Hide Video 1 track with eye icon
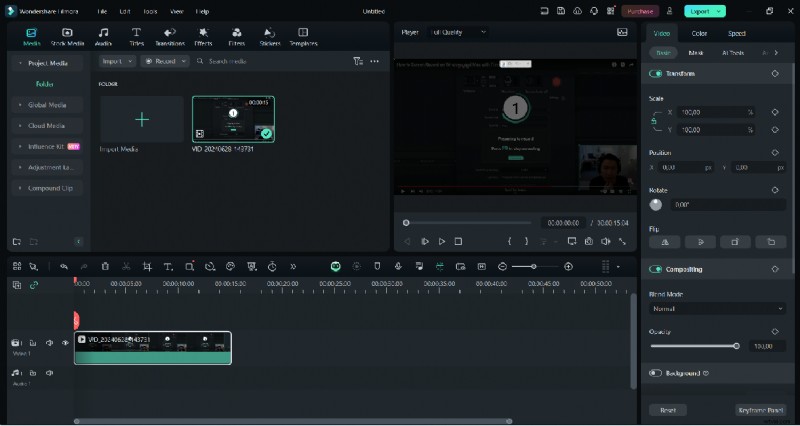 coord(65,343)
